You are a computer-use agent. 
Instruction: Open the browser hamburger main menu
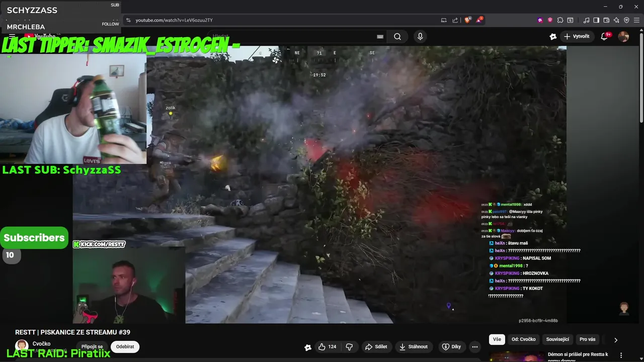coord(637,20)
